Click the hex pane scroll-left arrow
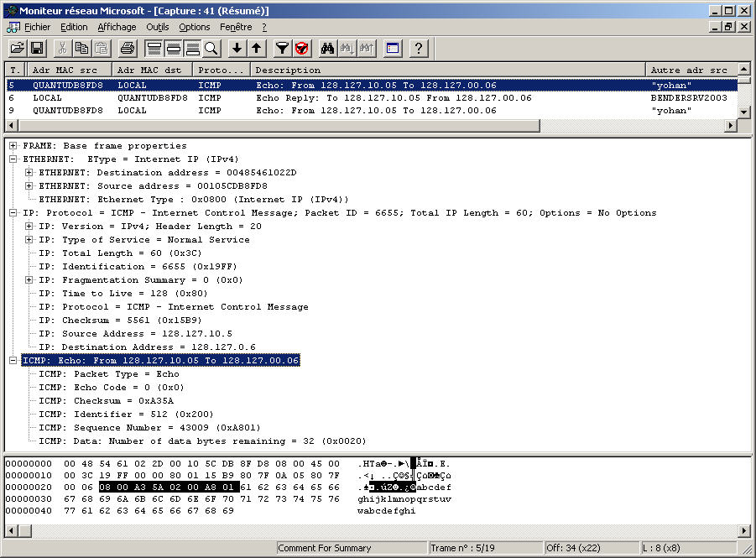756x558 pixels. pyautogui.click(x=12, y=531)
